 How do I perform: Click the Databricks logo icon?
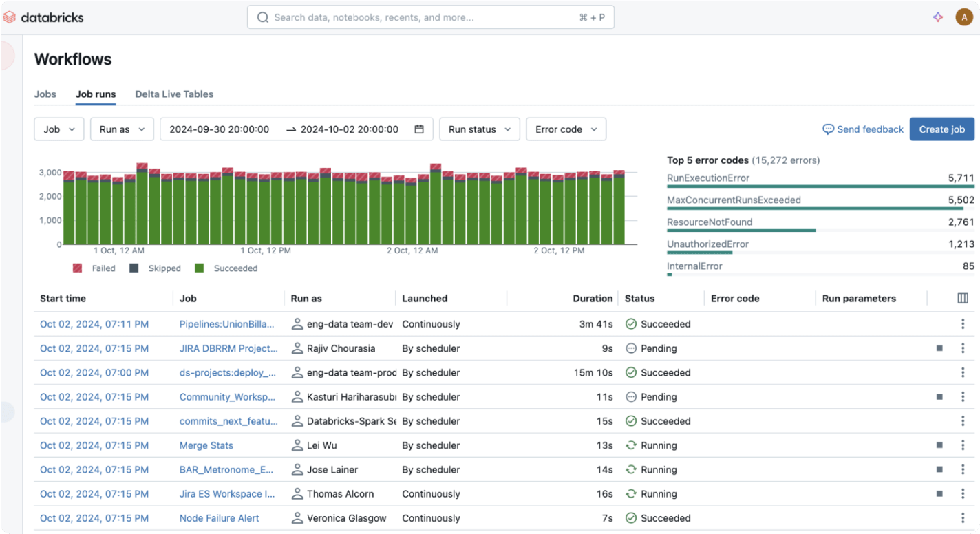(x=10, y=17)
